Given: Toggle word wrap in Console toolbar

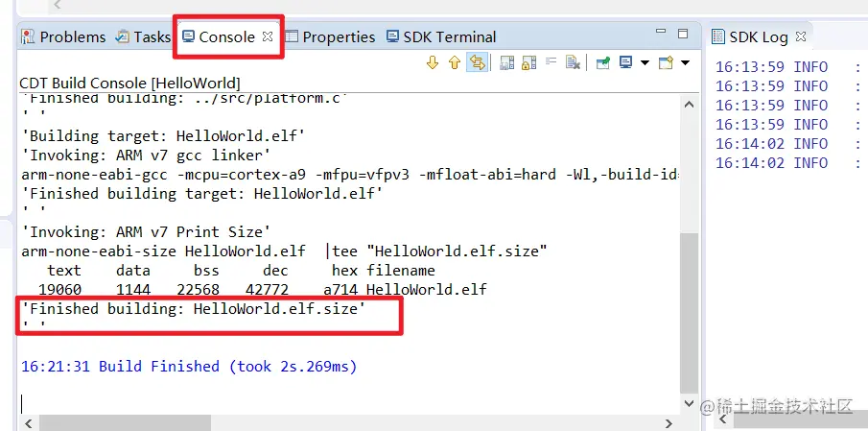Looking at the screenshot, I should click(551, 60).
